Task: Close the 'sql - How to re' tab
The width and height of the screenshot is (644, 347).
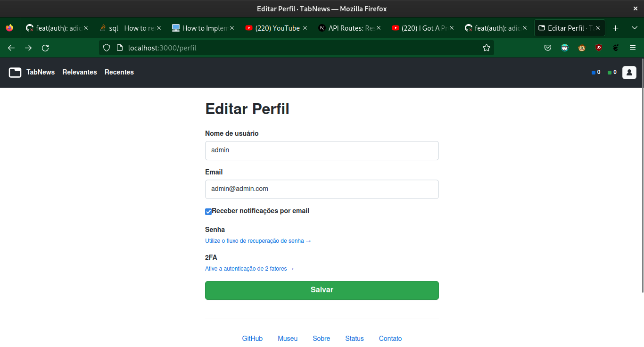Action: click(x=159, y=28)
